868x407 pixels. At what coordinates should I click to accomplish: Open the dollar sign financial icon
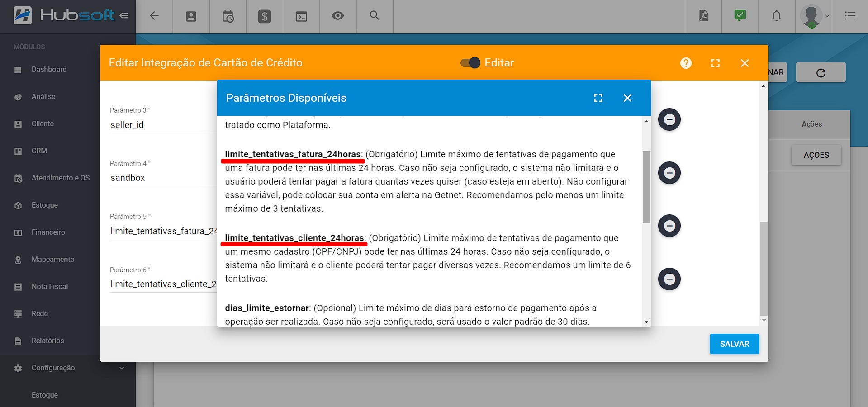click(265, 17)
